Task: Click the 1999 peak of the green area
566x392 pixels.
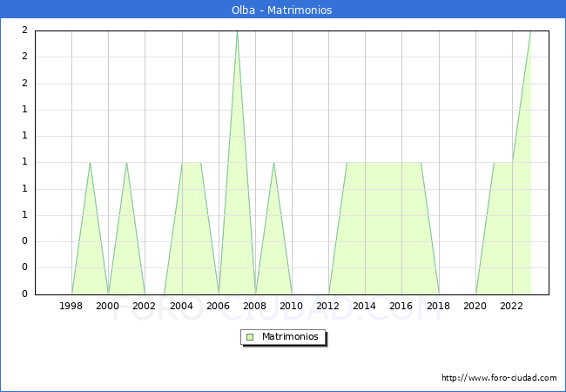Action: (x=90, y=163)
